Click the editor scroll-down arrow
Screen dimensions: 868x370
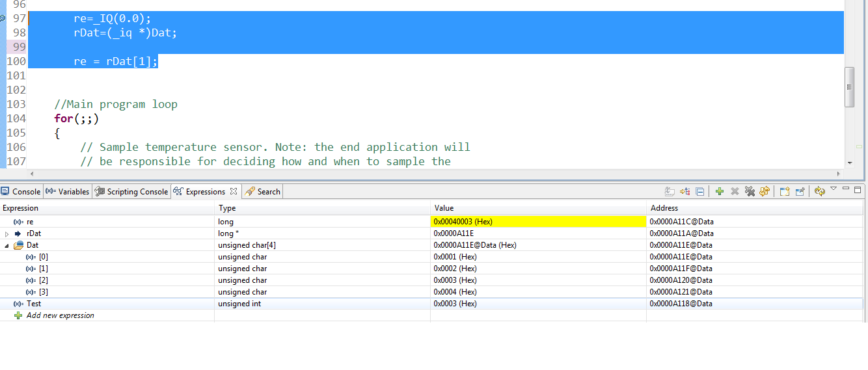click(849, 163)
